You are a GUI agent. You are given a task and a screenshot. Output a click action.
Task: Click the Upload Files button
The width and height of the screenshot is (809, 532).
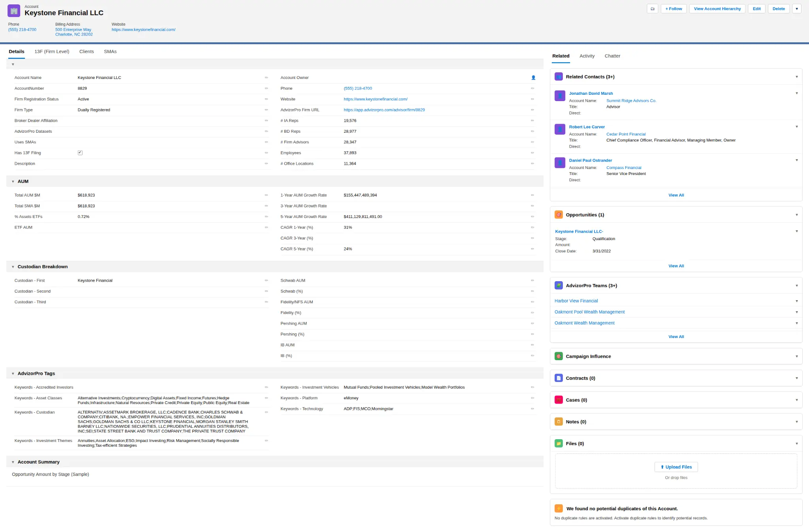coord(676,467)
